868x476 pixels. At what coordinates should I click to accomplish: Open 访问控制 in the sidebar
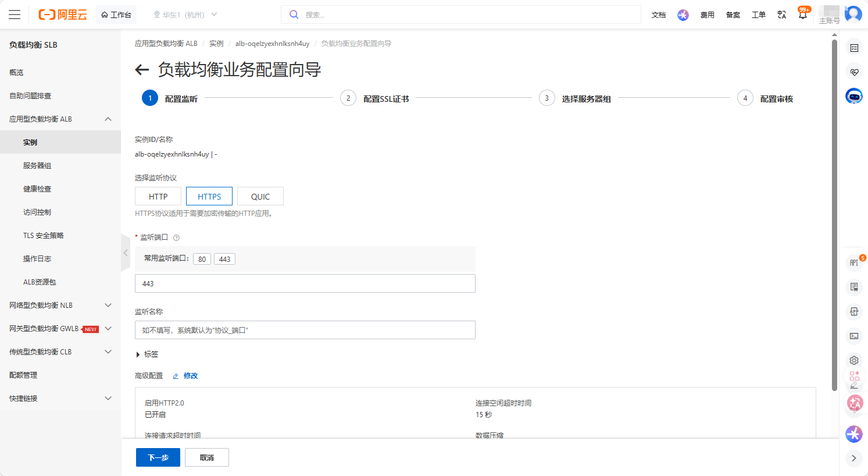click(x=60, y=212)
